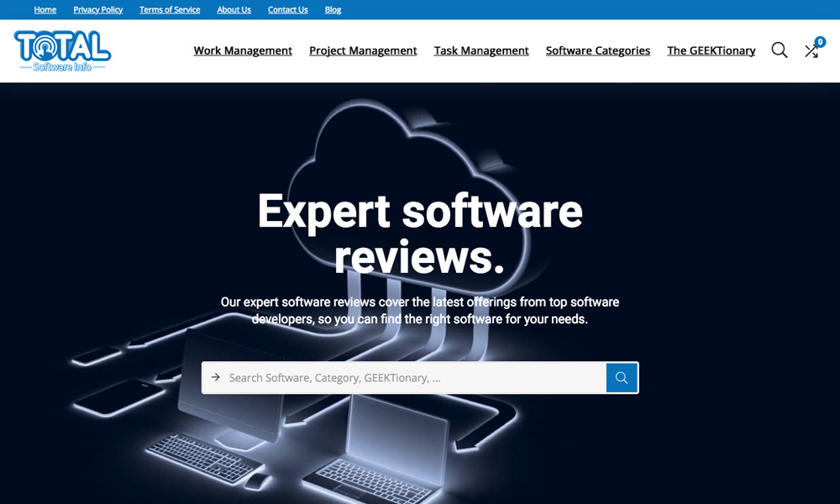Screen dimensions: 840x504
Task: Expand the Software Categories menu
Action: click(x=598, y=50)
